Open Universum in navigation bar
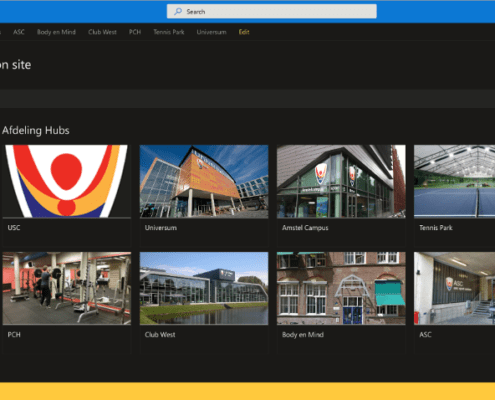This screenshot has height=400, width=495. [211, 32]
